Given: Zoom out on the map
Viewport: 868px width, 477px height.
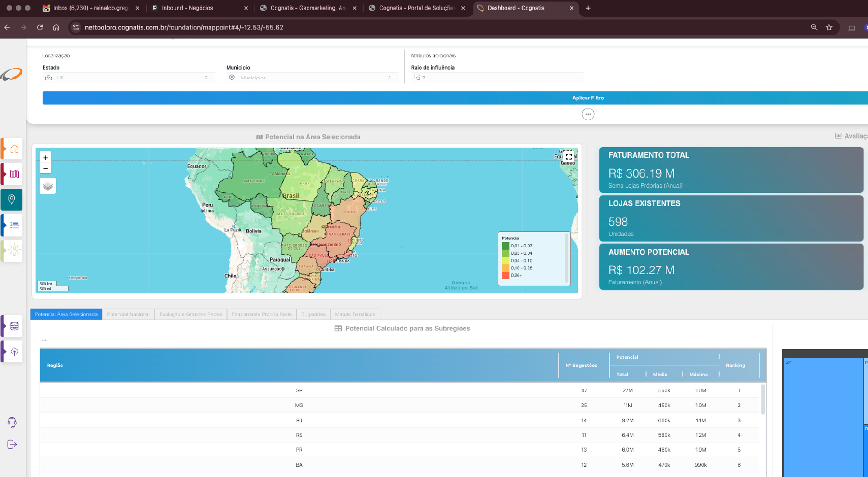Looking at the screenshot, I should [x=46, y=168].
